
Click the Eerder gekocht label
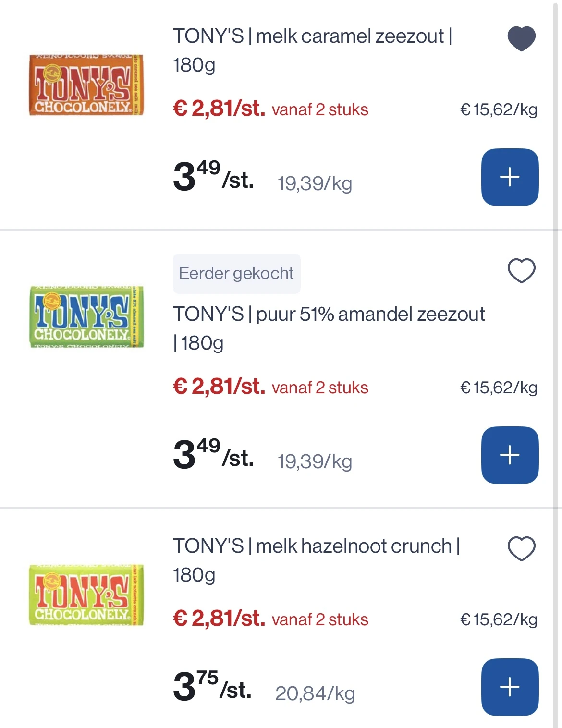(x=236, y=273)
